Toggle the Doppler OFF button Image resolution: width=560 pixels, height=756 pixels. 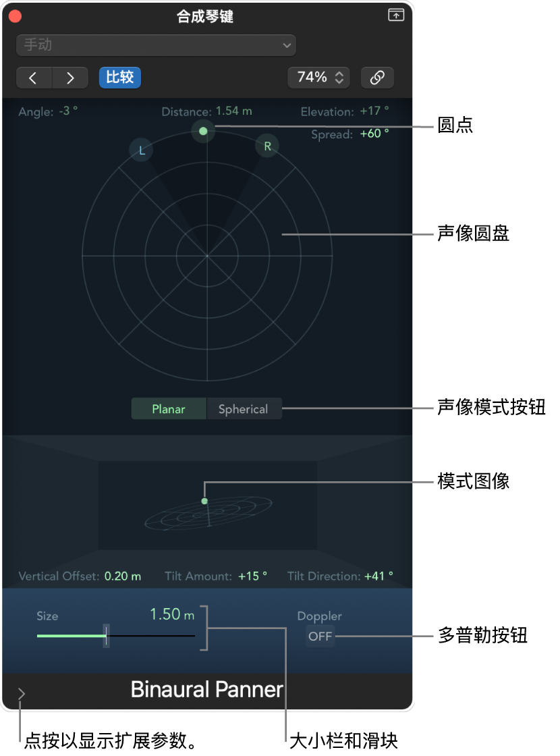(320, 636)
